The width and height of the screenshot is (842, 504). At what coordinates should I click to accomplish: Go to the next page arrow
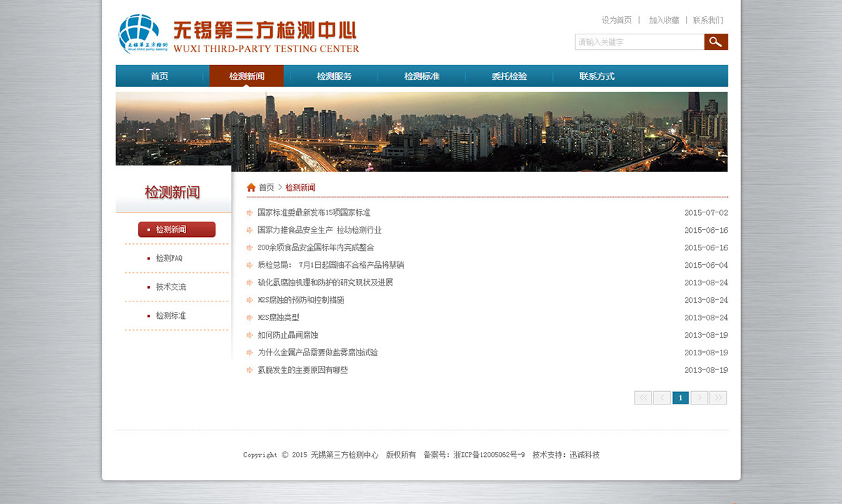(x=699, y=398)
